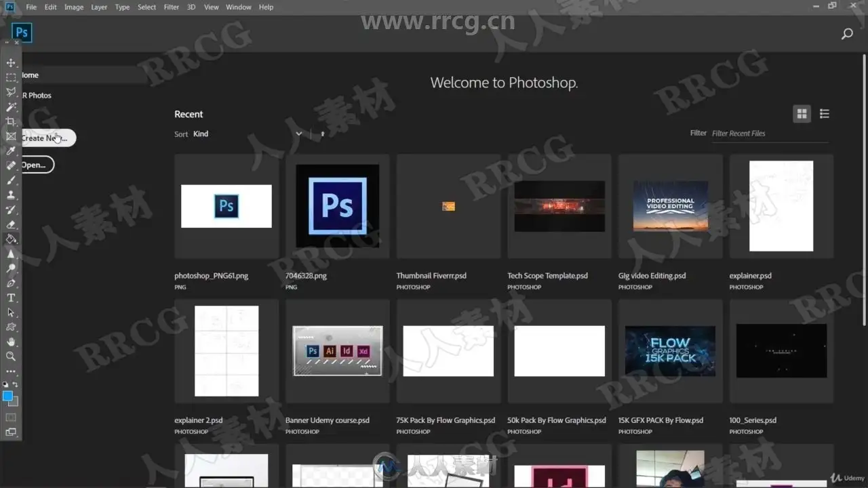The image size is (868, 488).
Task: Open Thumbnail Fiverrr.psd recent file
Action: click(x=448, y=206)
